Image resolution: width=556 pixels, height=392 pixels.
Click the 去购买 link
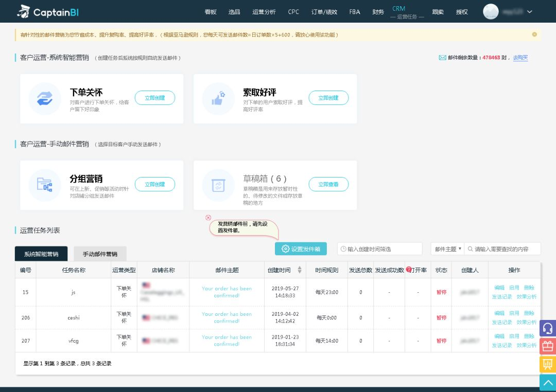(x=520, y=58)
